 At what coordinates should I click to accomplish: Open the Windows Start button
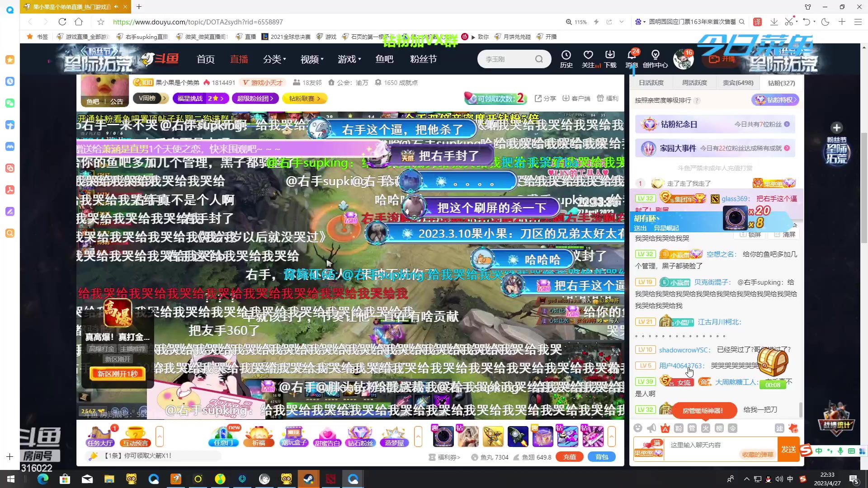[10, 479]
